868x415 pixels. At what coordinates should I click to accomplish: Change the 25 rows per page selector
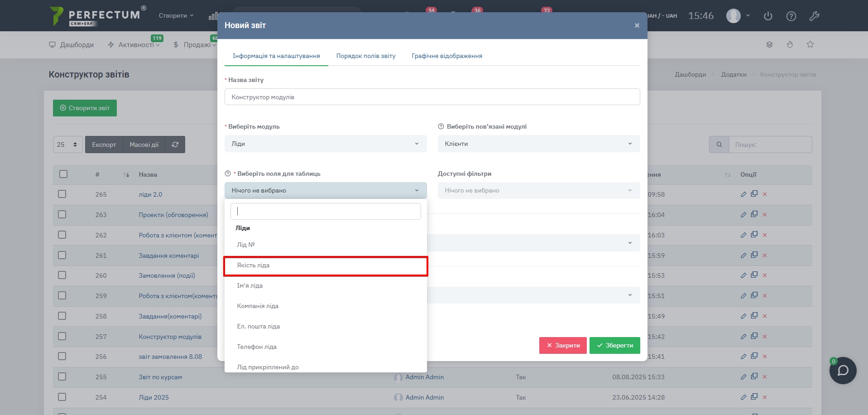coord(68,145)
